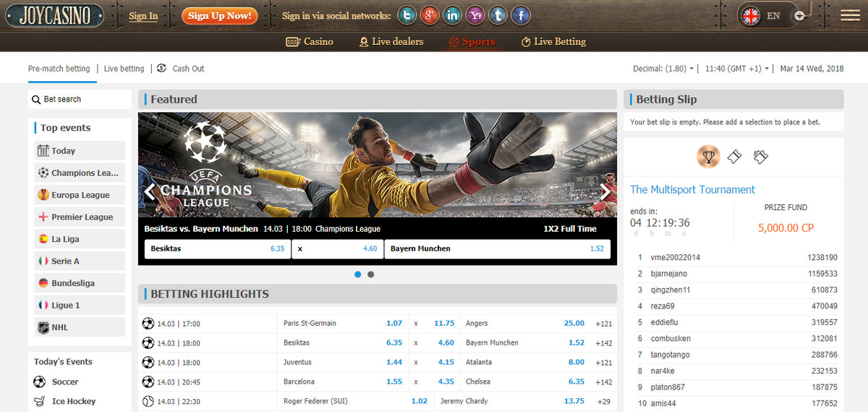Image resolution: width=868 pixels, height=412 pixels.
Task: Open the Casino menu
Action: (x=310, y=42)
